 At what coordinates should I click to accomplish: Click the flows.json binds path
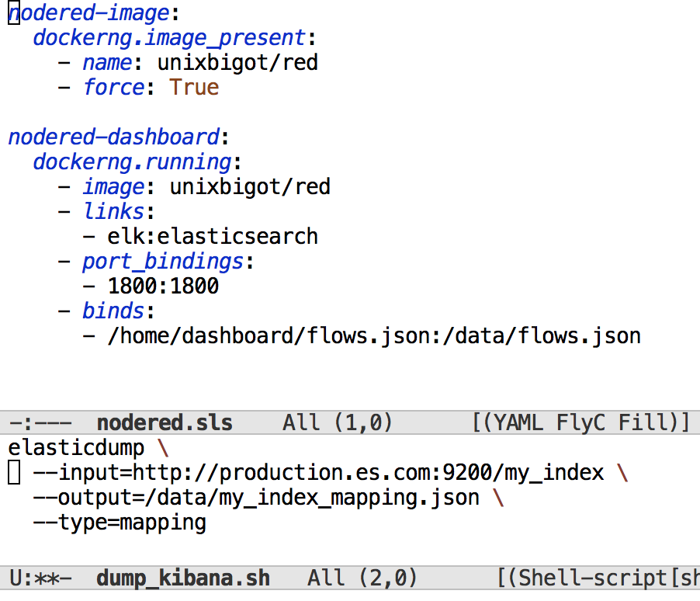point(374,336)
